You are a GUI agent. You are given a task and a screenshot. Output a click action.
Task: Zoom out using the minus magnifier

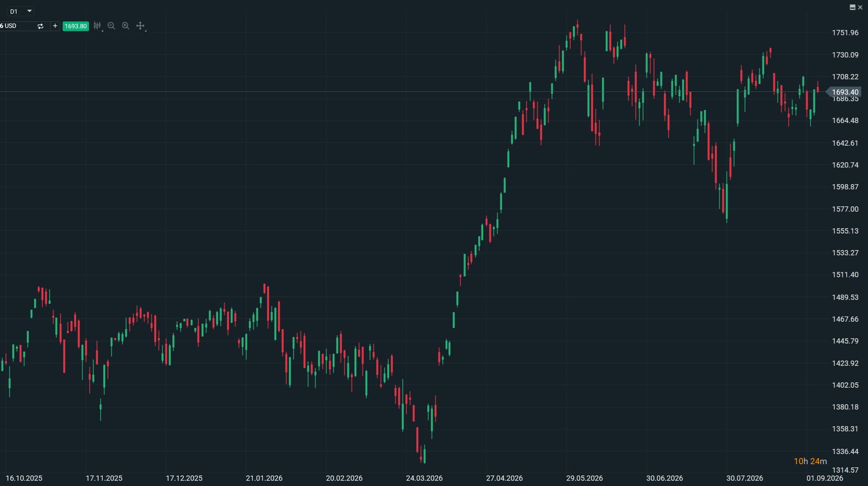pyautogui.click(x=112, y=26)
